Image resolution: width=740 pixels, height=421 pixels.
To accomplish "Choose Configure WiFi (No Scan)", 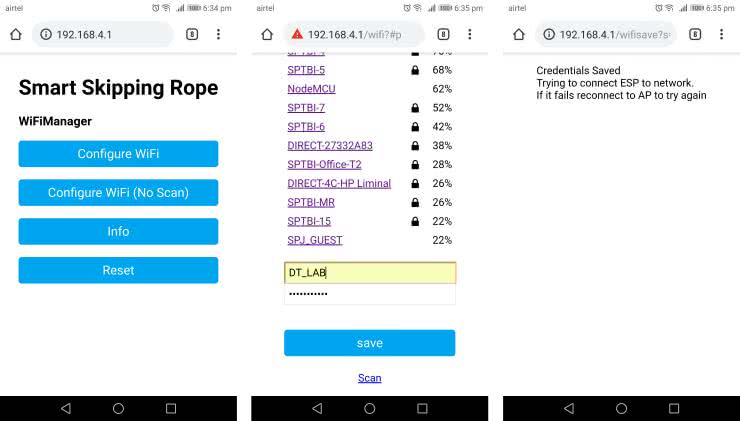I will click(118, 193).
